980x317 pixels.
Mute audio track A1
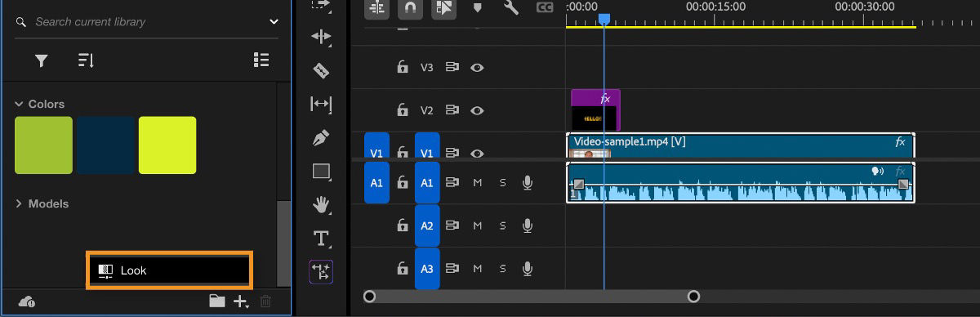point(478,183)
